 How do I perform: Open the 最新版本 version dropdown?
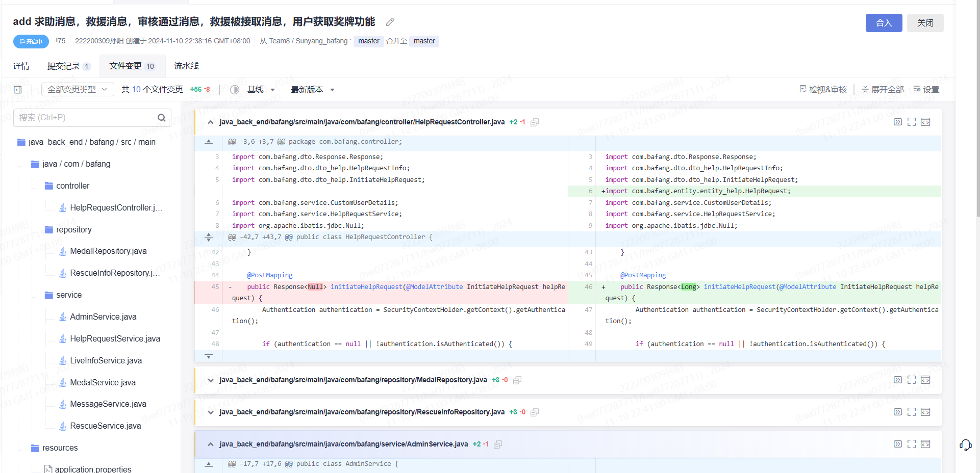(312, 90)
